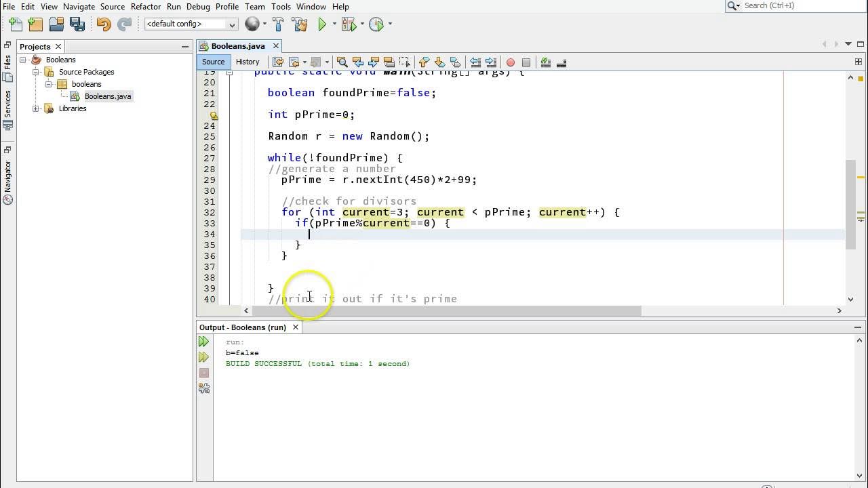Open Debug Project dropdown arrow

pos(362,24)
